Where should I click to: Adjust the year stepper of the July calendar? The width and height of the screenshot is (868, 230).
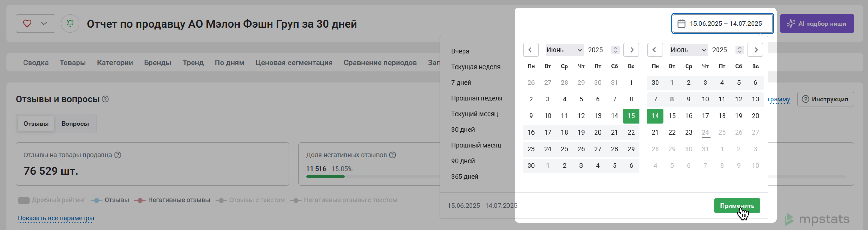point(740,50)
